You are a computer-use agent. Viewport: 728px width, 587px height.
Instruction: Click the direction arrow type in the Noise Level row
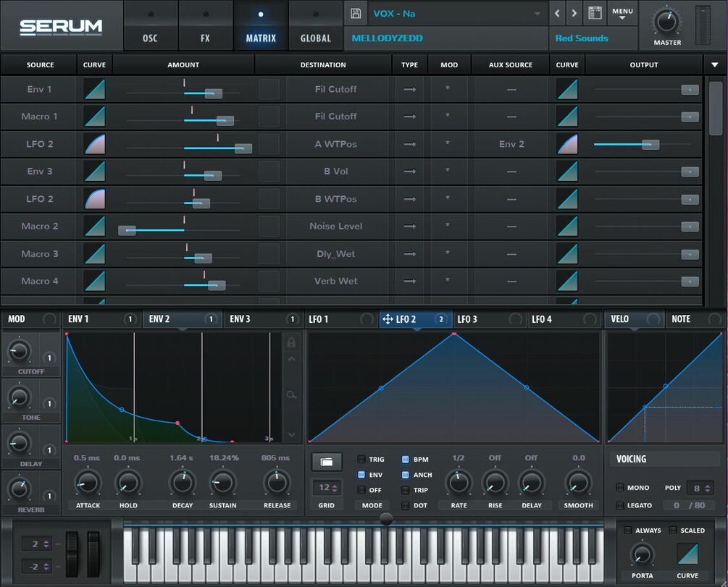click(409, 226)
